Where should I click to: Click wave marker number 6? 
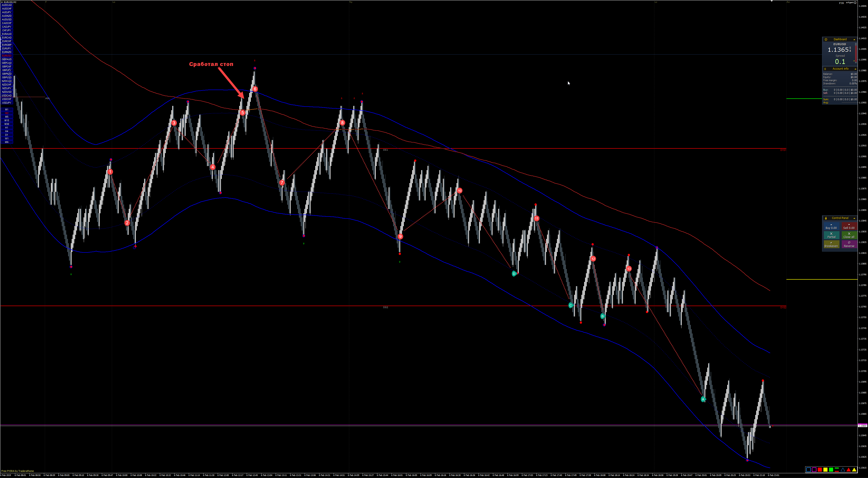[255, 89]
